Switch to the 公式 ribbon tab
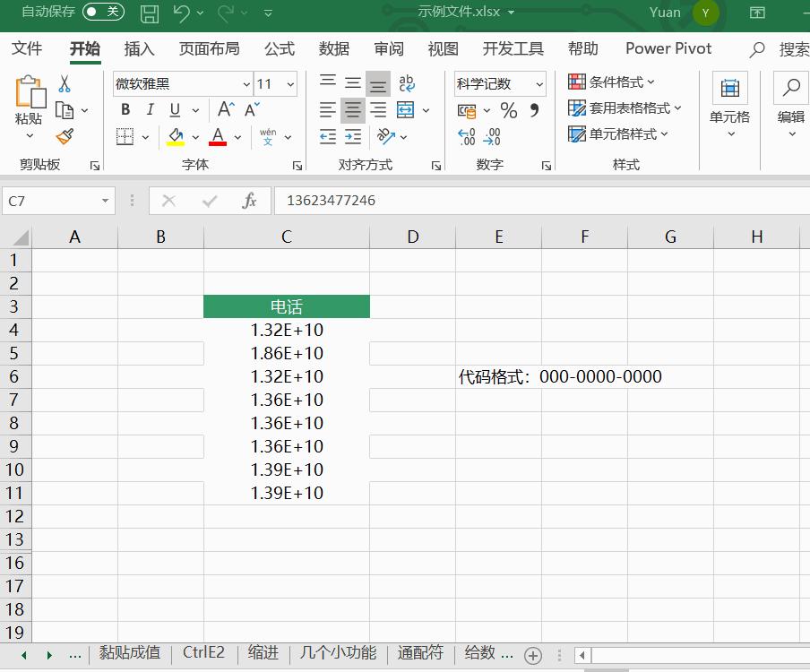This screenshot has width=810, height=672. point(279,48)
